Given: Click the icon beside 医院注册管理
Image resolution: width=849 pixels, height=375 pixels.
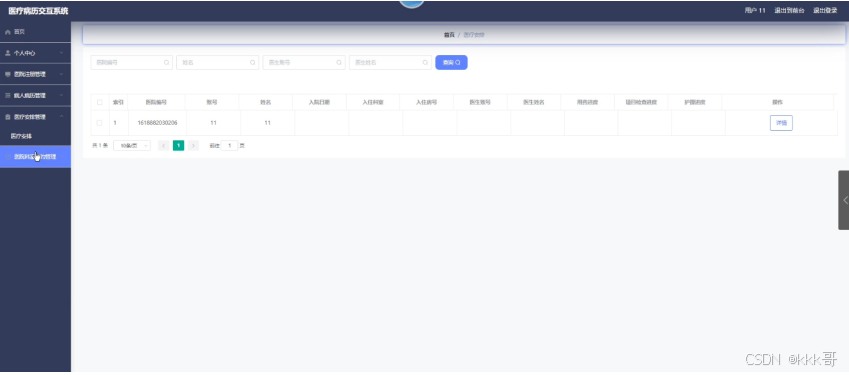Looking at the screenshot, I should pyautogui.click(x=8, y=74).
